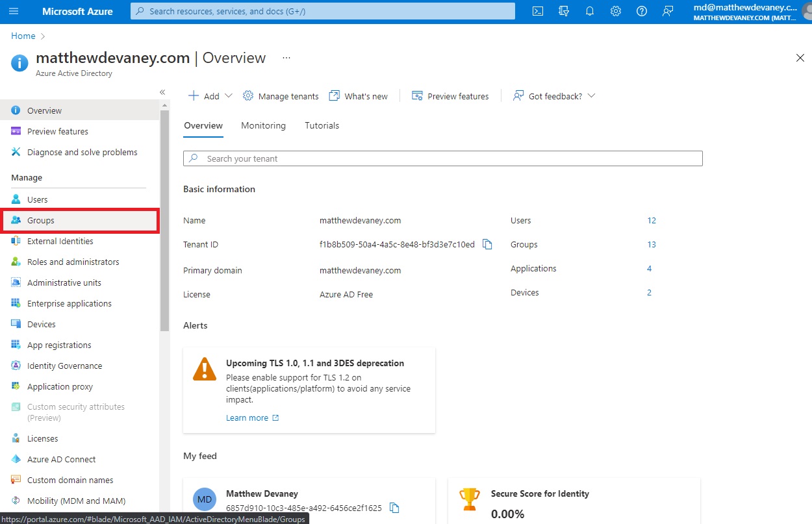Copy Matthew Devaney's object ID

click(394, 508)
